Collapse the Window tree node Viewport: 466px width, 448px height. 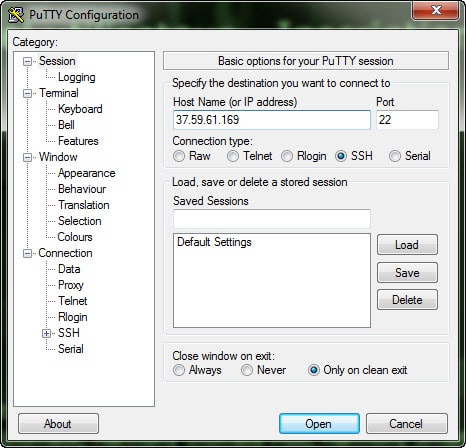pos(27,157)
